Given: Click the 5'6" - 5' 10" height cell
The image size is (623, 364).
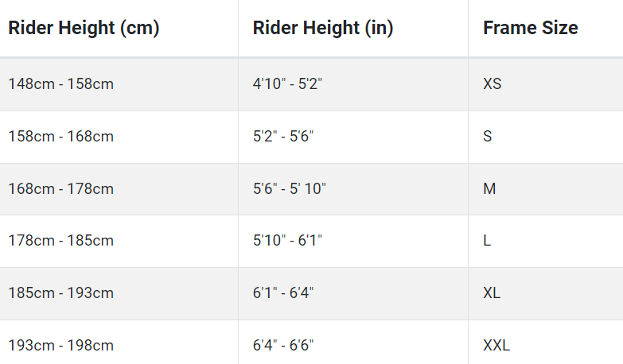Looking at the screenshot, I should pos(353,189).
